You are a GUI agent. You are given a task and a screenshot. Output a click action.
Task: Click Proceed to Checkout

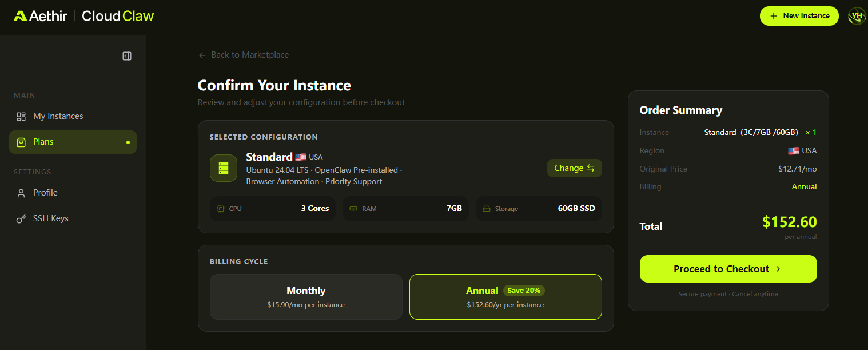(728, 269)
